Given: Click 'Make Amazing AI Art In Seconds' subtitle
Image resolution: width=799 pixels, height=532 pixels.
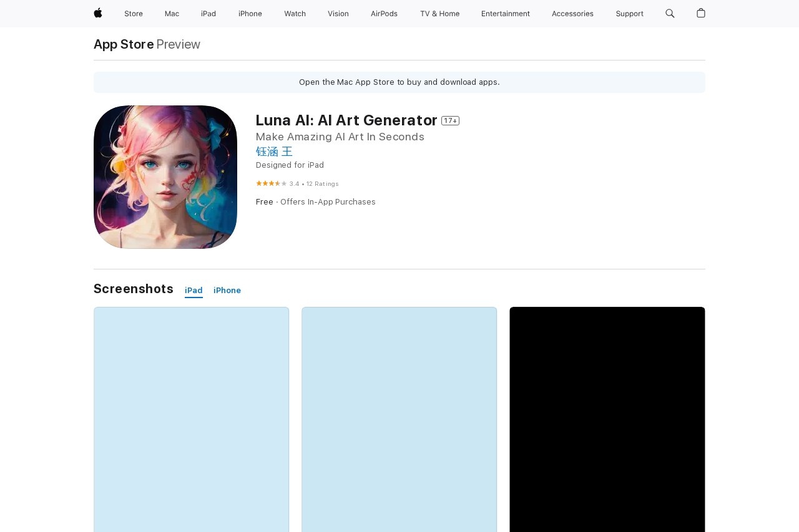Looking at the screenshot, I should (340, 137).
